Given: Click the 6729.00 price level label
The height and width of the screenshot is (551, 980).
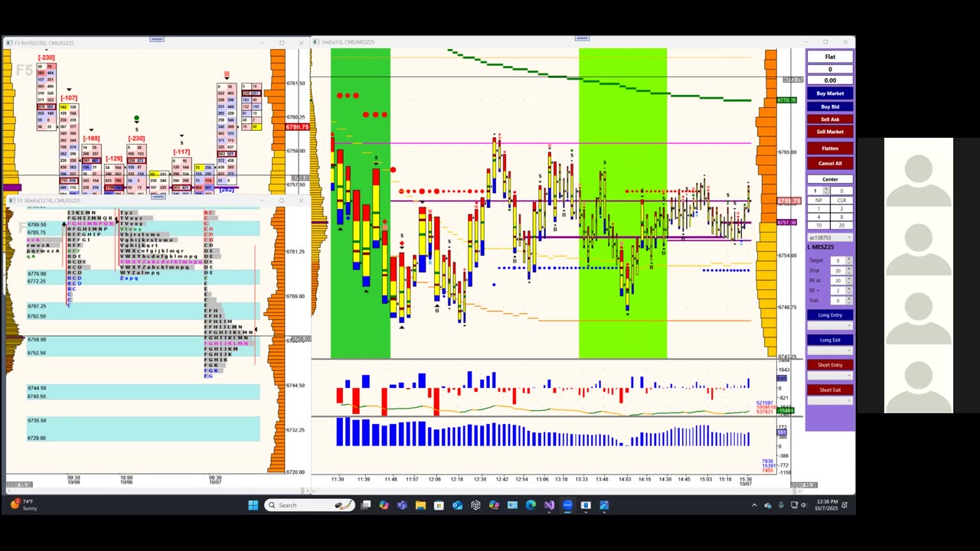Looking at the screenshot, I should coord(37,439).
